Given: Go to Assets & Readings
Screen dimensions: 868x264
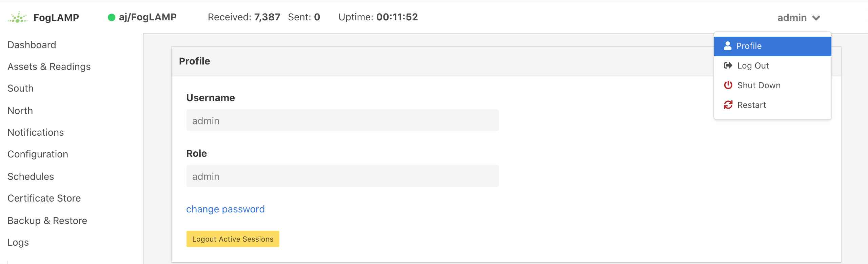Looking at the screenshot, I should tap(49, 67).
